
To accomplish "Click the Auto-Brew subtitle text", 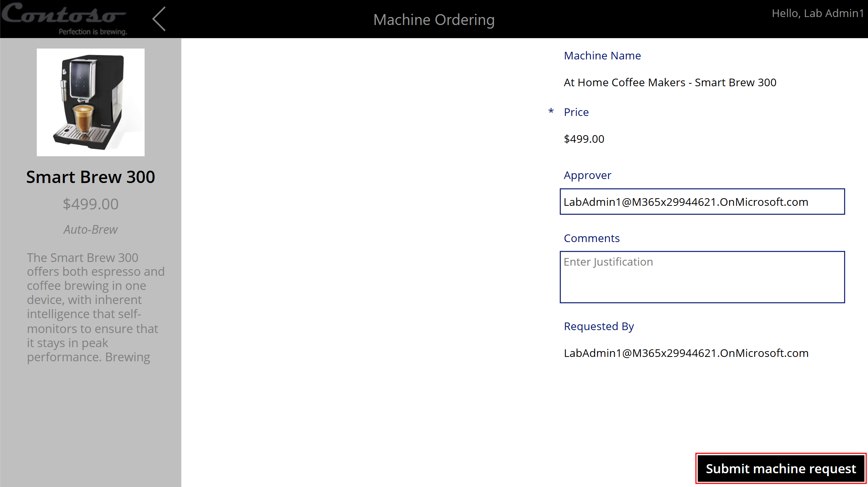I will tap(91, 229).
